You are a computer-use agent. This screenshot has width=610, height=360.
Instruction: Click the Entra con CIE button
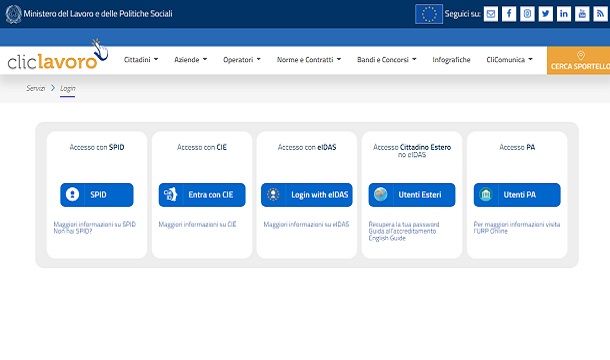[202, 195]
